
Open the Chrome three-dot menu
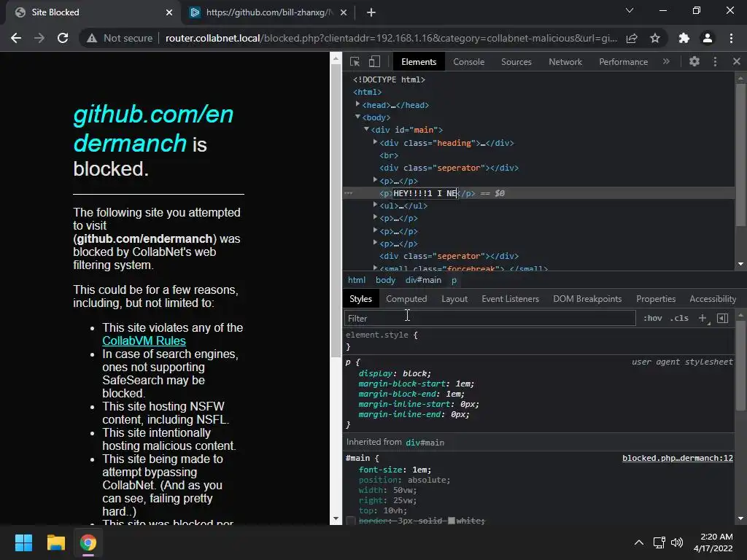(x=731, y=38)
